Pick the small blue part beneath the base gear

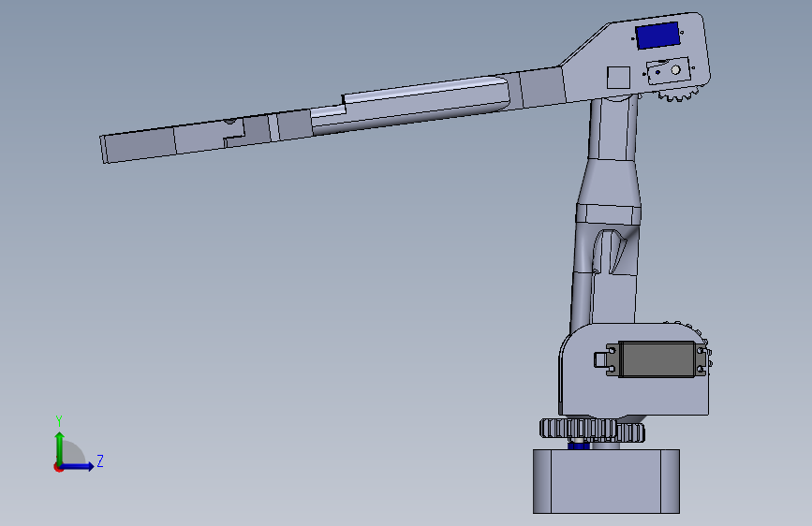579,446
